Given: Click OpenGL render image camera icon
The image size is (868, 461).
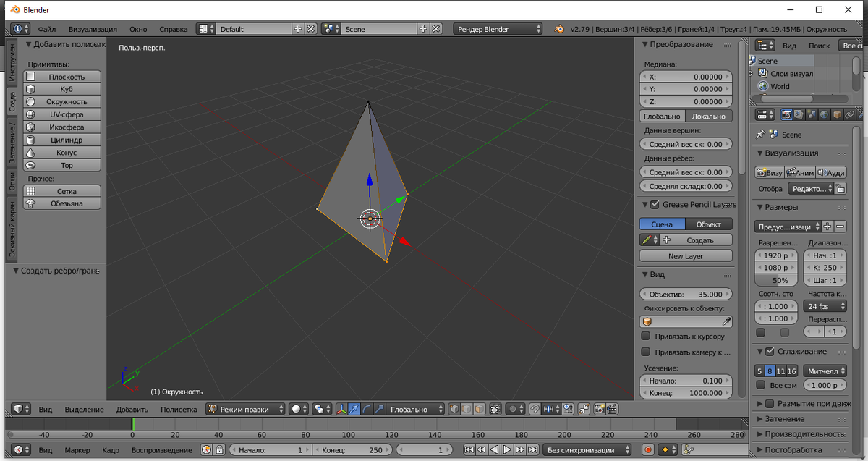Looking at the screenshot, I should (x=599, y=409).
